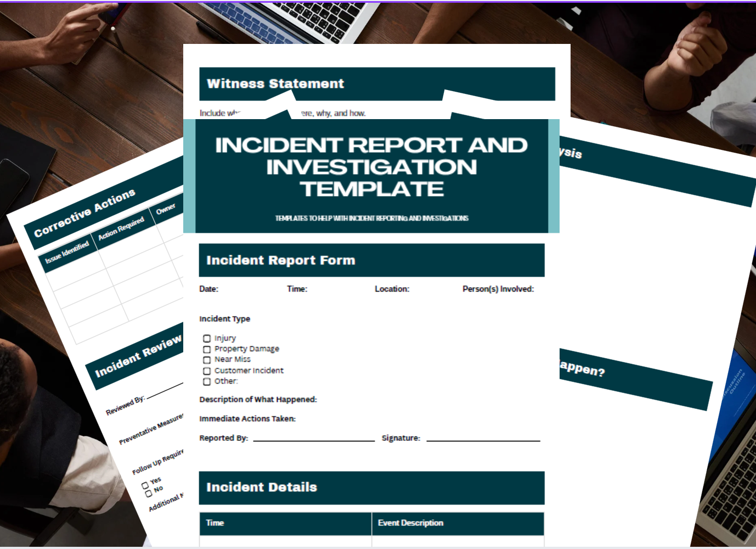
Task: Click the Signature blank line
Action: point(483,440)
